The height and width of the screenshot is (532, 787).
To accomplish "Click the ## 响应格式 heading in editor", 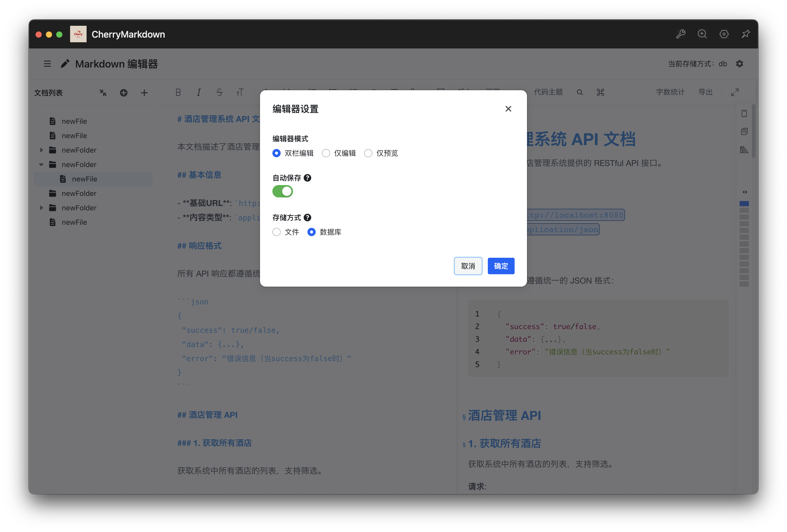I will click(x=199, y=246).
